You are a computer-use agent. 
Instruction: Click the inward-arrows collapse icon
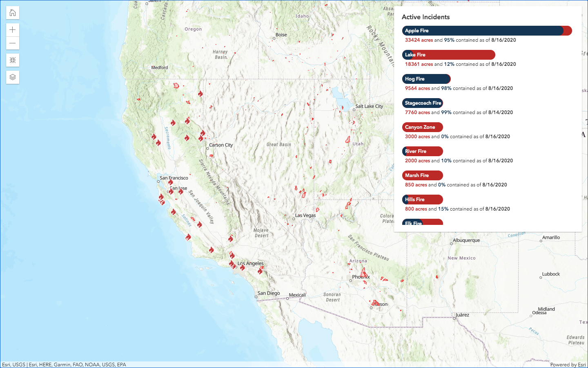[x=13, y=61]
